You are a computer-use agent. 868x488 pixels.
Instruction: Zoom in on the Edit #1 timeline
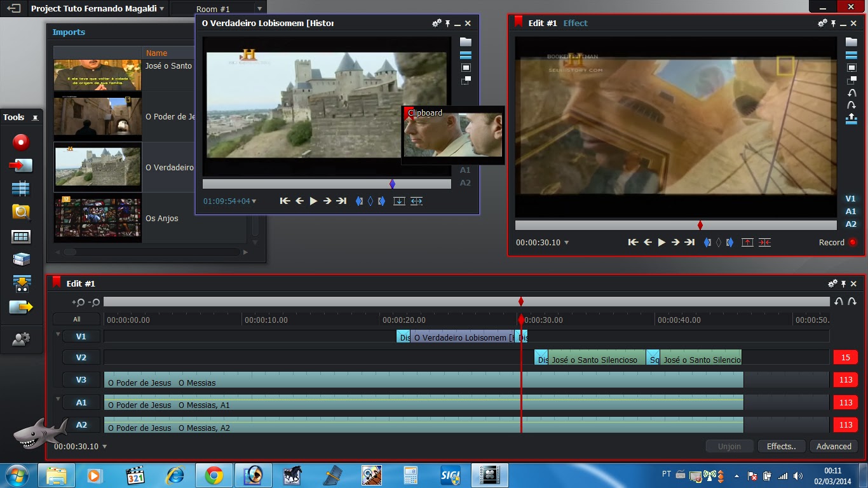pos(79,302)
